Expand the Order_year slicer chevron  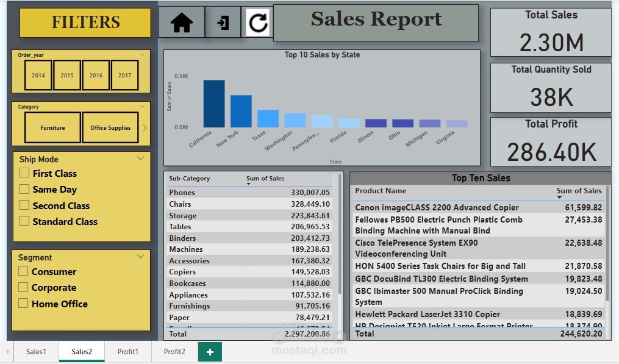click(x=142, y=55)
